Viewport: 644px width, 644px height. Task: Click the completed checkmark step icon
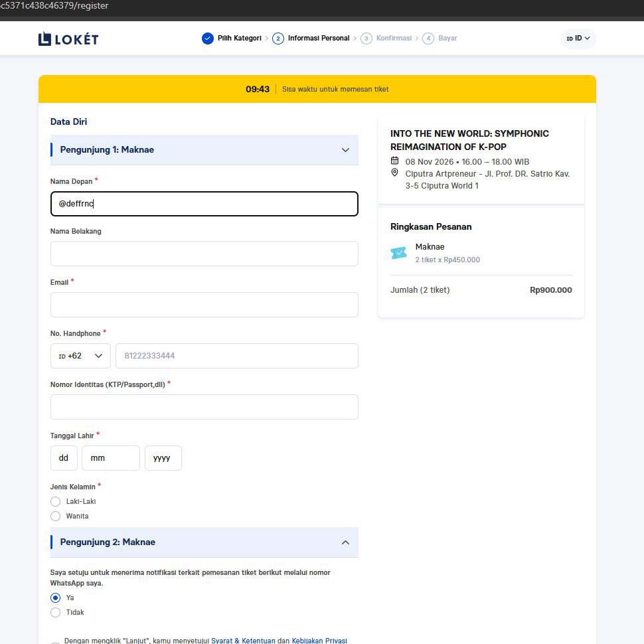click(207, 39)
